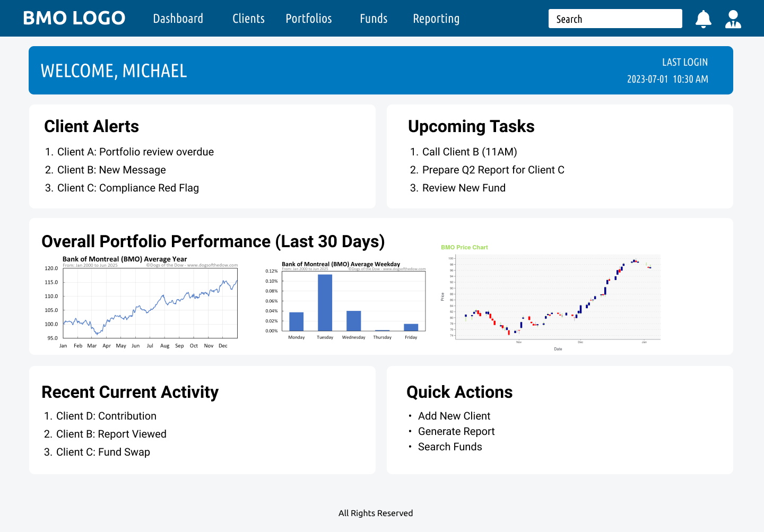Image resolution: width=764 pixels, height=532 pixels.
Task: Select Search Funds quick action
Action: click(x=450, y=447)
